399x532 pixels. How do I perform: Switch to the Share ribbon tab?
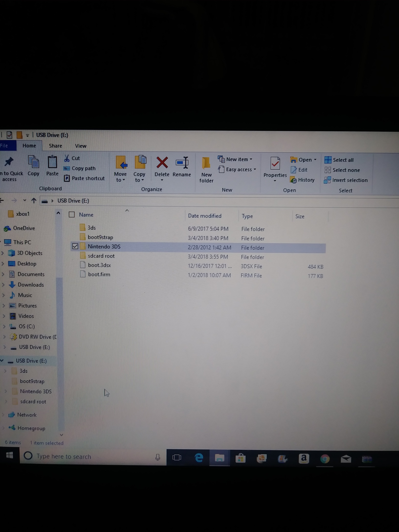pos(55,146)
